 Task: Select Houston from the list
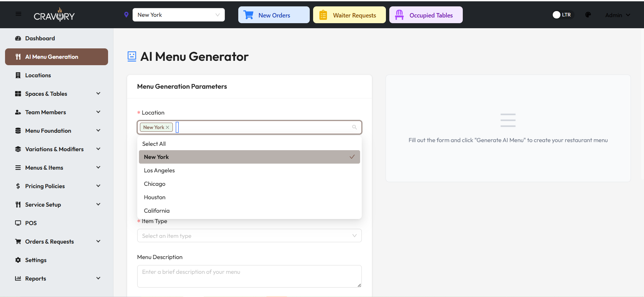(249, 197)
